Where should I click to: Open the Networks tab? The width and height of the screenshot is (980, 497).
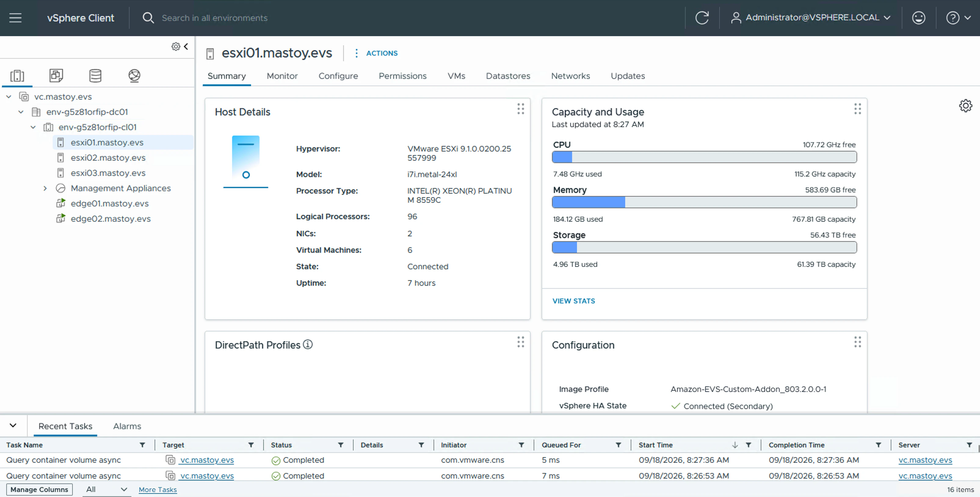(570, 76)
